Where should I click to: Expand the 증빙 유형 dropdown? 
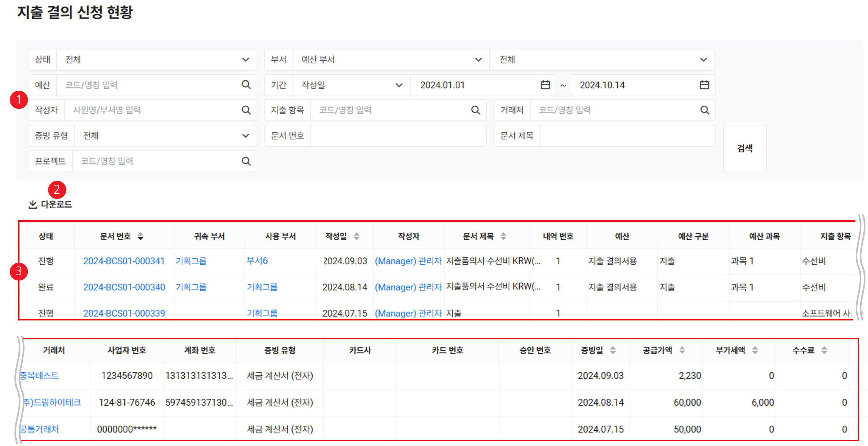pos(245,136)
